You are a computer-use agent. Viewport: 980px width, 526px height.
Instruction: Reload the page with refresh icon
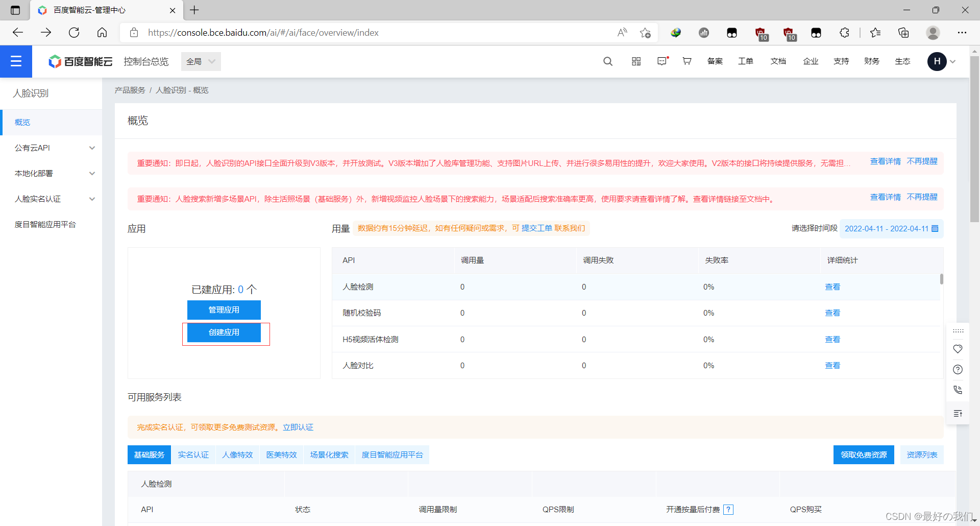(74, 33)
